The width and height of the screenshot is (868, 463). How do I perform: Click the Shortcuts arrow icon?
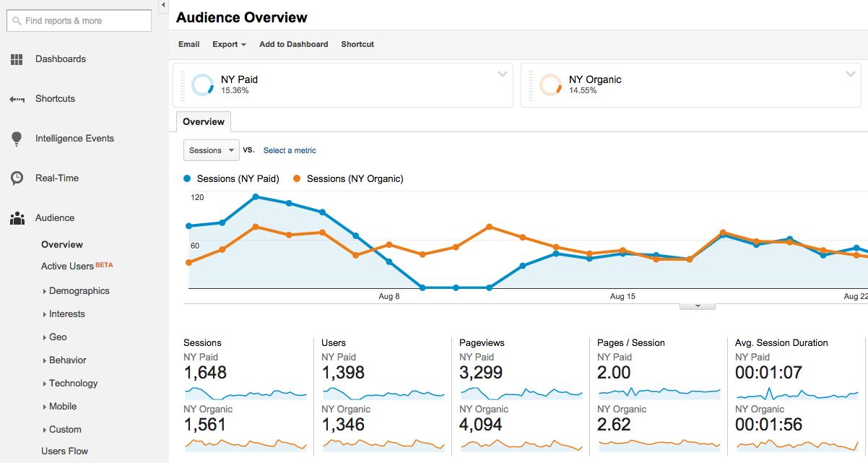(17, 100)
